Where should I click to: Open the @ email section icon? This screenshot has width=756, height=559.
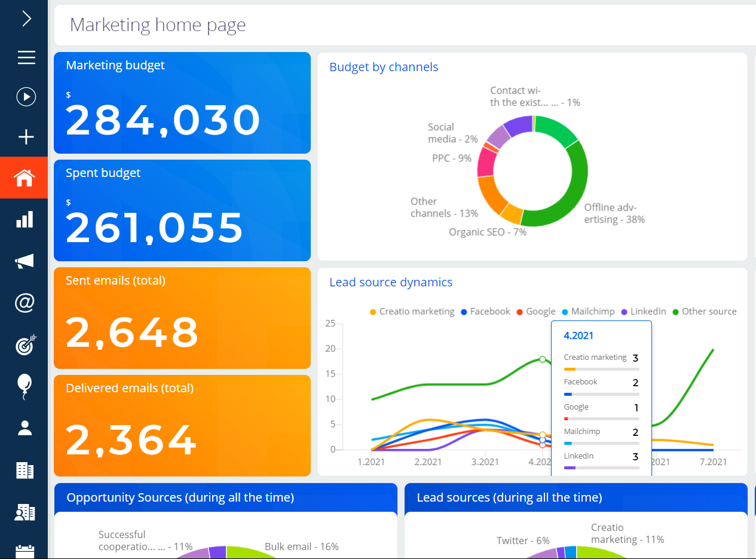click(x=25, y=303)
